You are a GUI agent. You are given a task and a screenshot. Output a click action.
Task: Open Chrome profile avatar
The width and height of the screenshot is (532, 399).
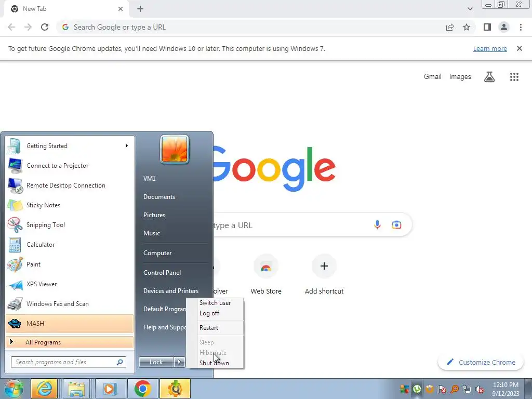(x=504, y=27)
